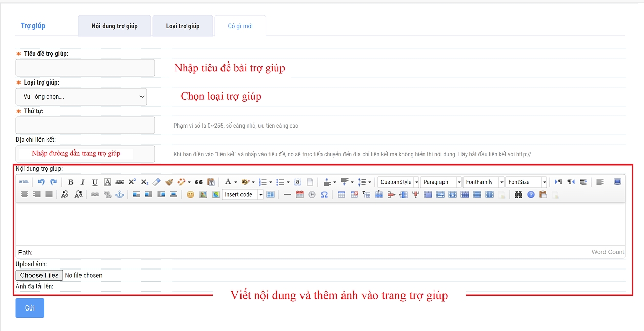Toggle bold formatting
Image resolution: width=644 pixels, height=331 pixels.
71,182
